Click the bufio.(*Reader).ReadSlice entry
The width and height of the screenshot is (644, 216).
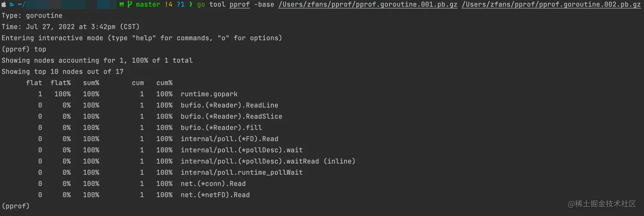point(231,116)
